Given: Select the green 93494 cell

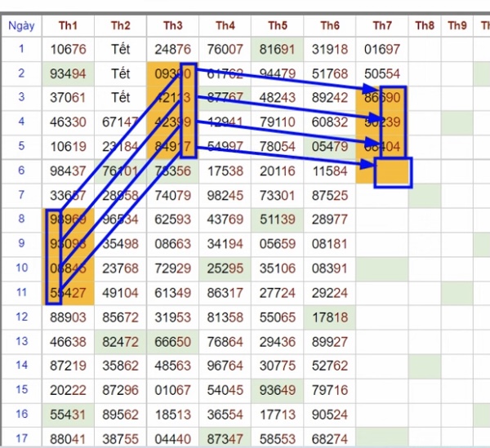Looking at the screenshot, I should click(x=68, y=74).
